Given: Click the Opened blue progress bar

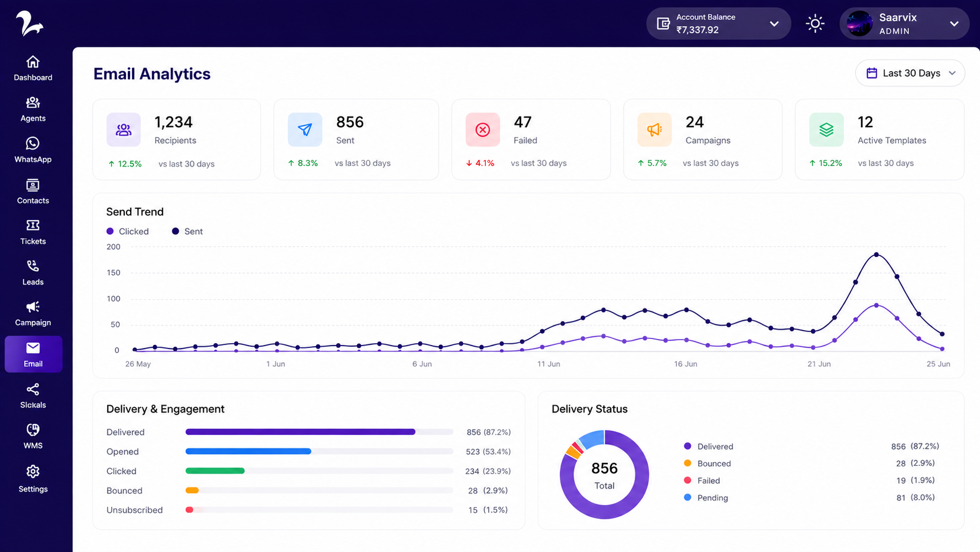Looking at the screenshot, I should click(x=248, y=451).
